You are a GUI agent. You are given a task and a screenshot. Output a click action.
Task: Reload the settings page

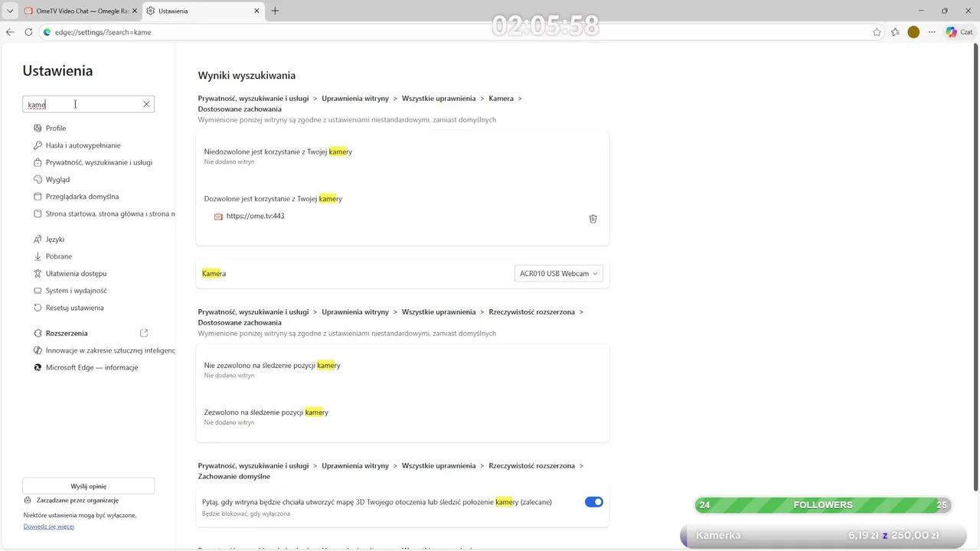click(x=28, y=32)
